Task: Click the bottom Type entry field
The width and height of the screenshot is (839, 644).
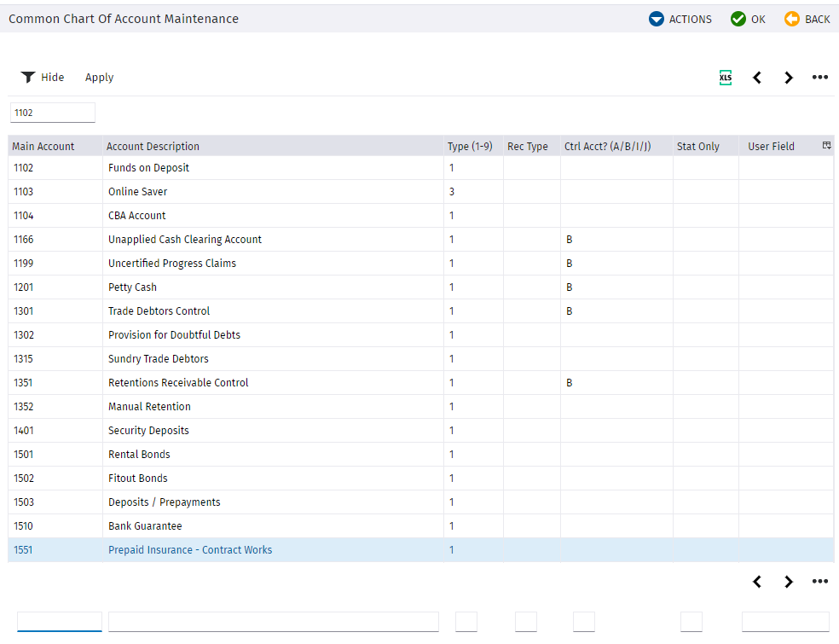Action: 466,622
